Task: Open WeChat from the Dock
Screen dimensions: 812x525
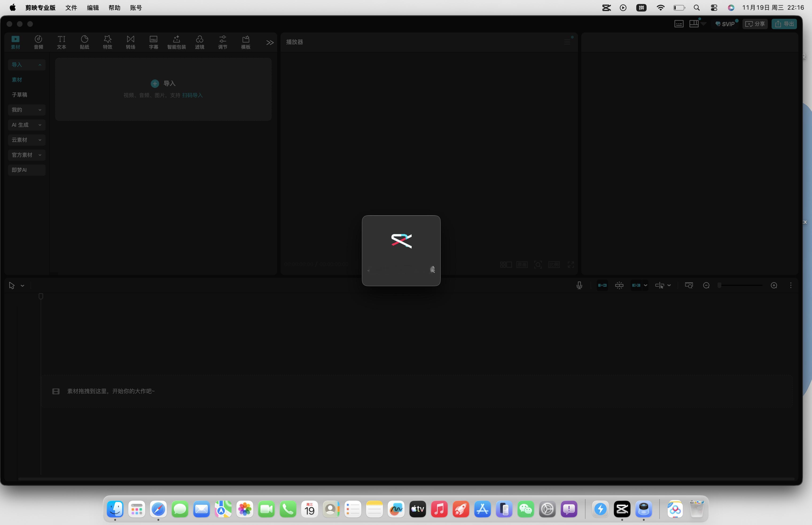Action: [525, 509]
